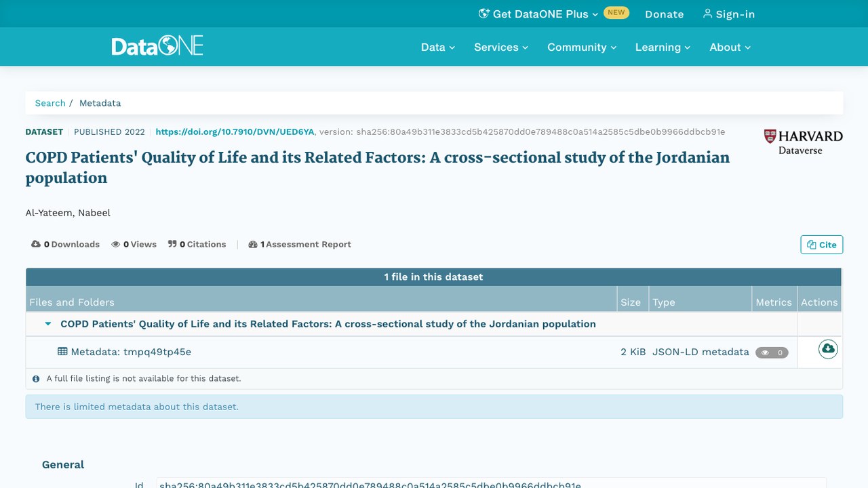Open the 1 Assessment Report link

(300, 245)
